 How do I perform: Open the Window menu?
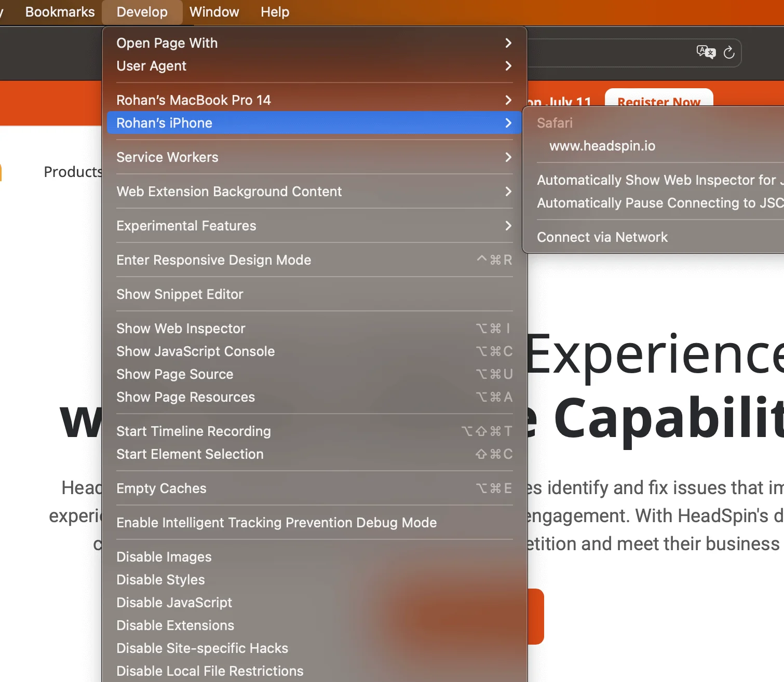pyautogui.click(x=214, y=12)
